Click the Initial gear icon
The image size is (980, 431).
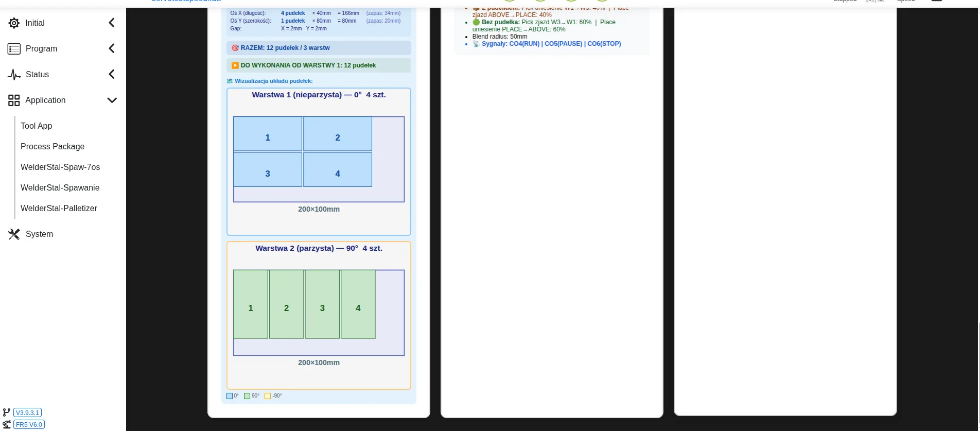pyautogui.click(x=14, y=23)
